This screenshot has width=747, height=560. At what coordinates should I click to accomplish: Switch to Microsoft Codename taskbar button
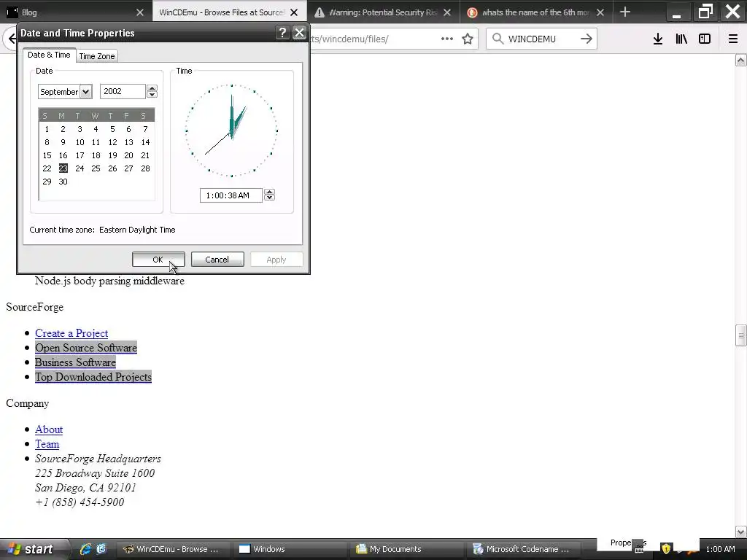point(522,549)
